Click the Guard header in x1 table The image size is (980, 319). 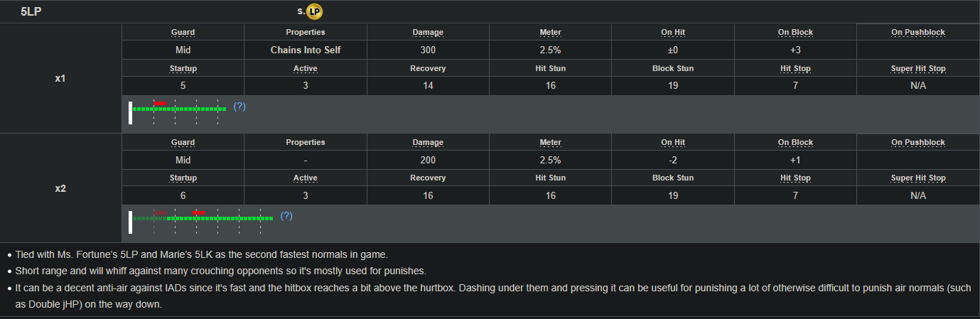pos(183,33)
